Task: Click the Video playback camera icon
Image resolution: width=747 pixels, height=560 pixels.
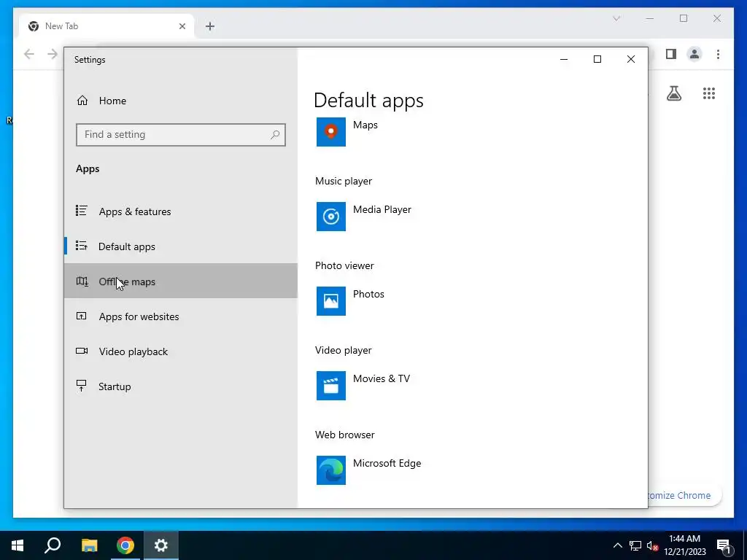Action: coord(82,351)
